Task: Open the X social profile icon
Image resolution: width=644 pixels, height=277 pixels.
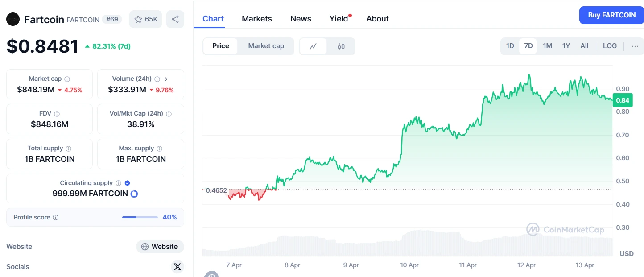Action: pyautogui.click(x=178, y=267)
